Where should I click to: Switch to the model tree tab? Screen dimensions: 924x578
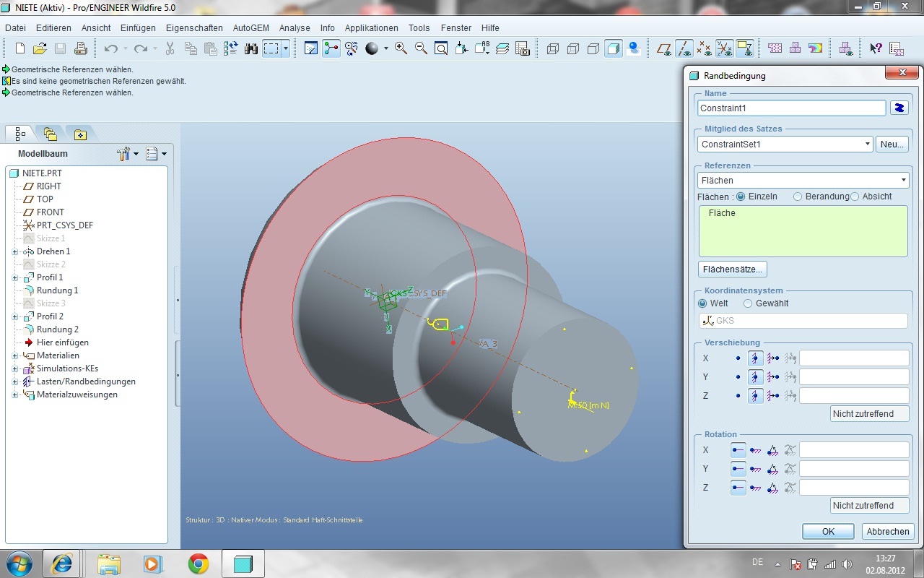pos(19,134)
